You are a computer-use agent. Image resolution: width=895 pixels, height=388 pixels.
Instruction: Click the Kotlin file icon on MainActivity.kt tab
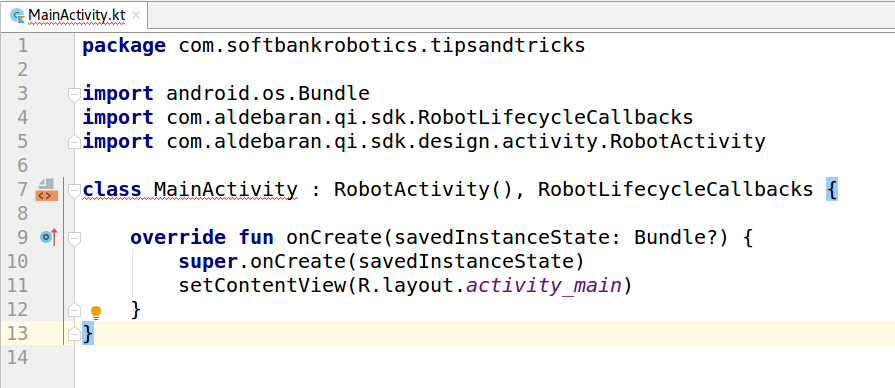point(18,15)
